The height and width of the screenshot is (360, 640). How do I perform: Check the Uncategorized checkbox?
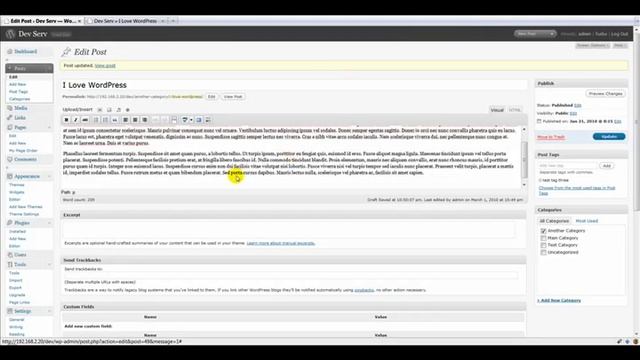(543, 253)
